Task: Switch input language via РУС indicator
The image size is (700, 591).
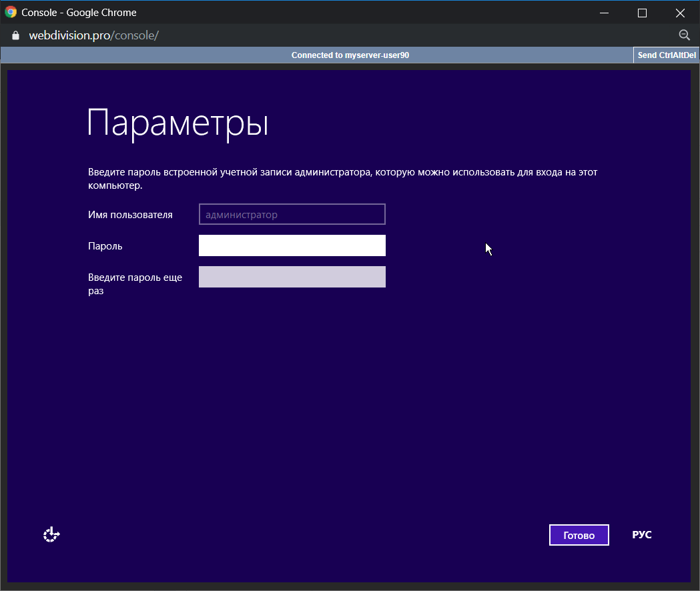Action: click(641, 535)
